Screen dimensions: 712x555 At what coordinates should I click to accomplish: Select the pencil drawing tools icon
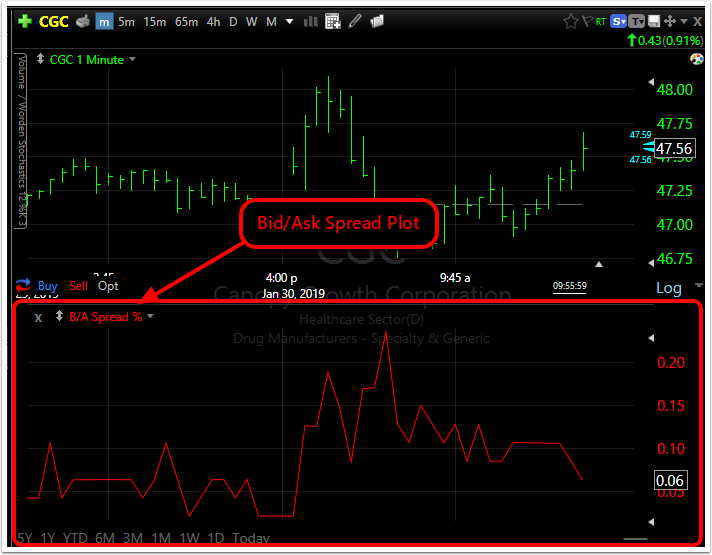click(x=355, y=21)
